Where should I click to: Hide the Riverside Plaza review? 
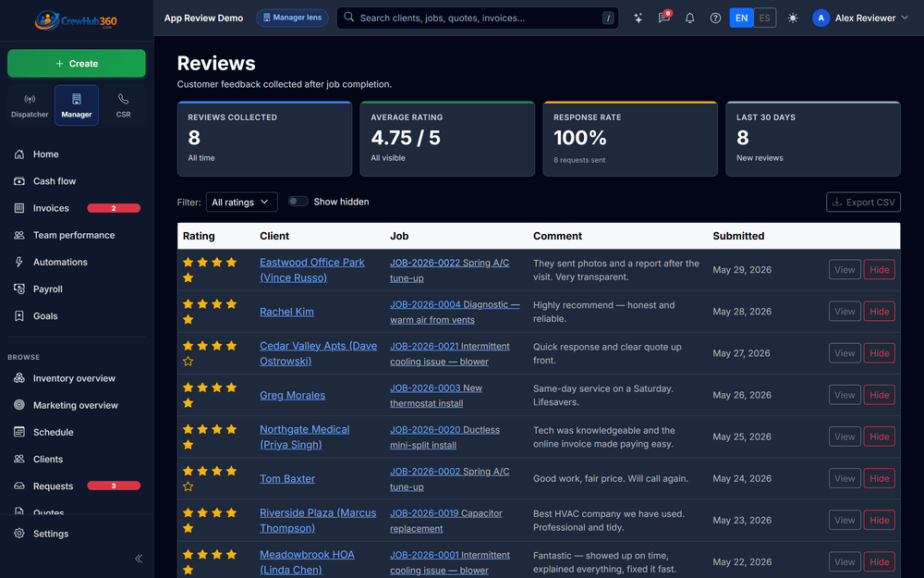tap(880, 520)
